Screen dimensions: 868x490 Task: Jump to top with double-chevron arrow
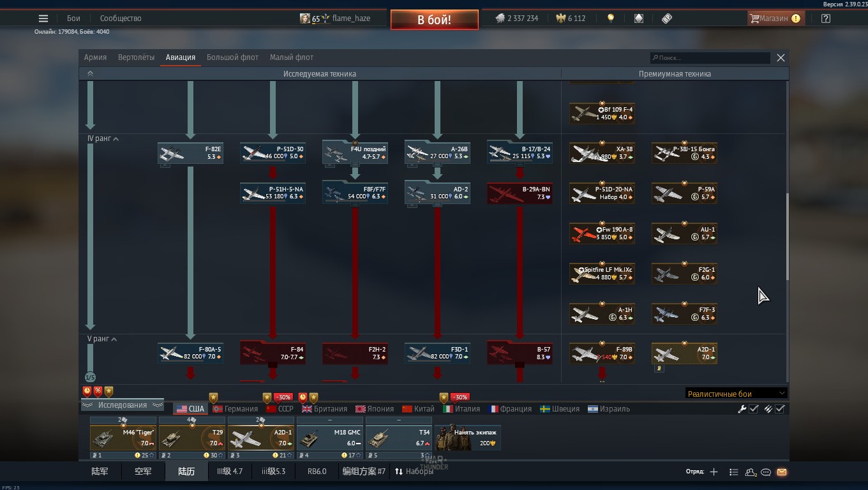(90, 73)
